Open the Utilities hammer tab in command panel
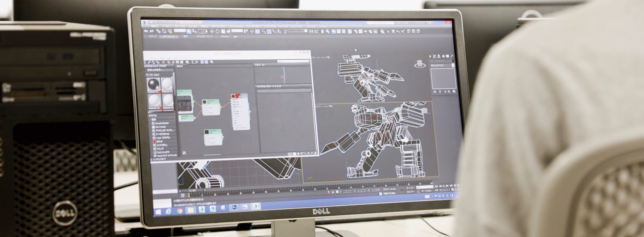644x237 pixels. (x=452, y=56)
